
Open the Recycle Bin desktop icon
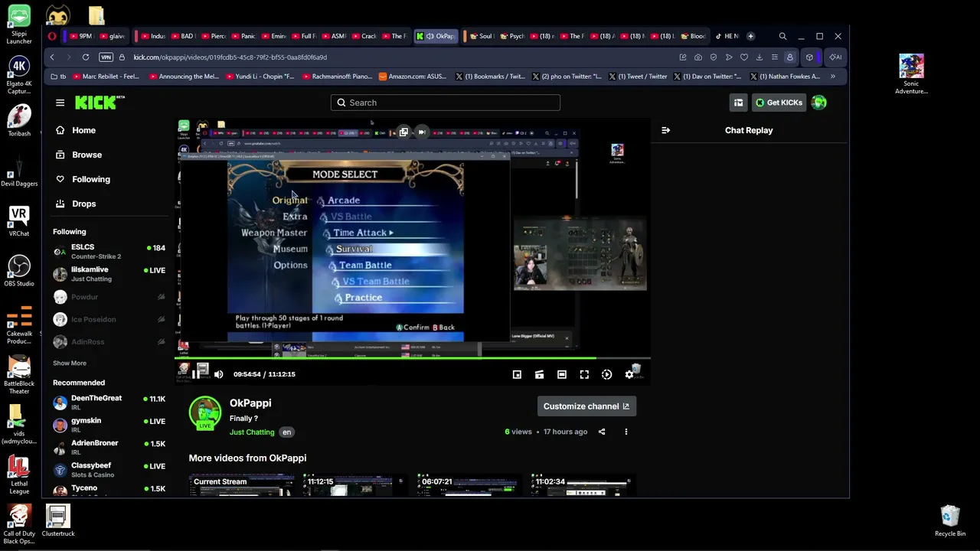point(950,520)
